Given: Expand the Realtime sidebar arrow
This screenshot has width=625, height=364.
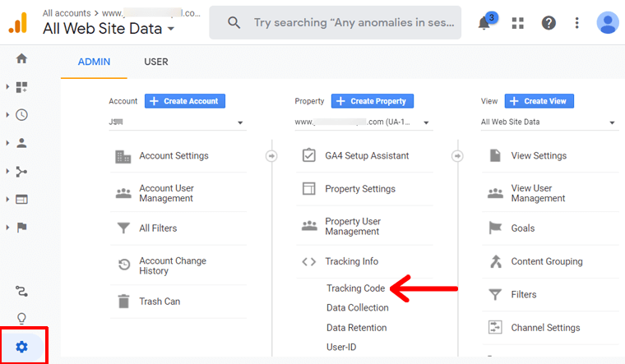Looking at the screenshot, I should 7,115.
